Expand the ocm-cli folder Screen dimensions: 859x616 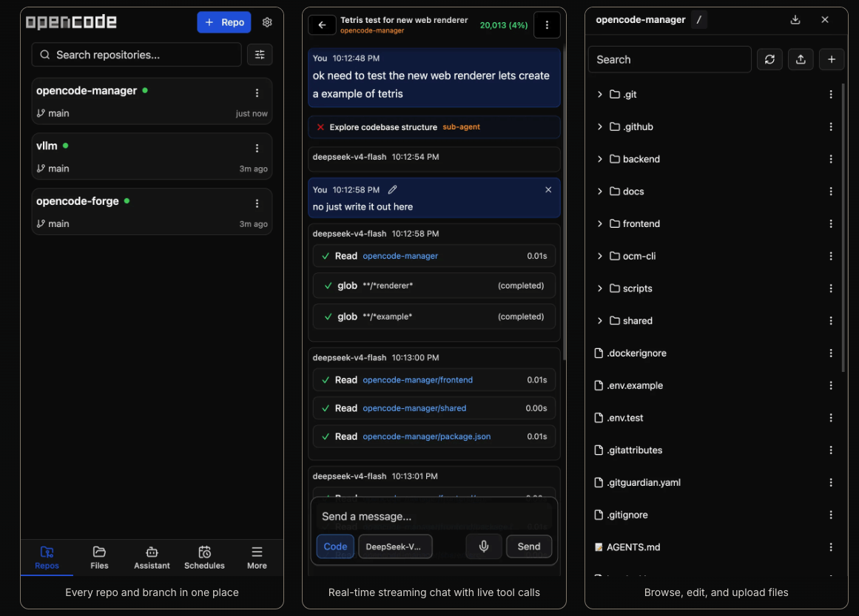point(600,256)
